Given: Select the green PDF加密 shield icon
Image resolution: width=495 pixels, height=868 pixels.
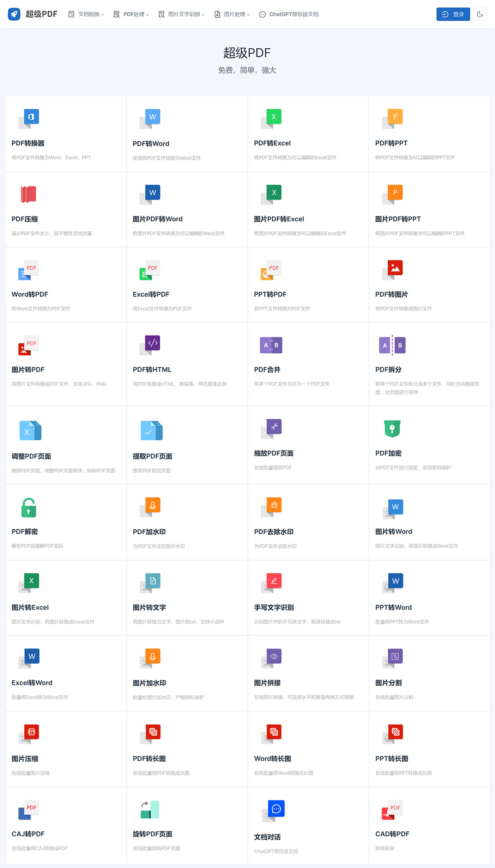Looking at the screenshot, I should click(392, 428).
